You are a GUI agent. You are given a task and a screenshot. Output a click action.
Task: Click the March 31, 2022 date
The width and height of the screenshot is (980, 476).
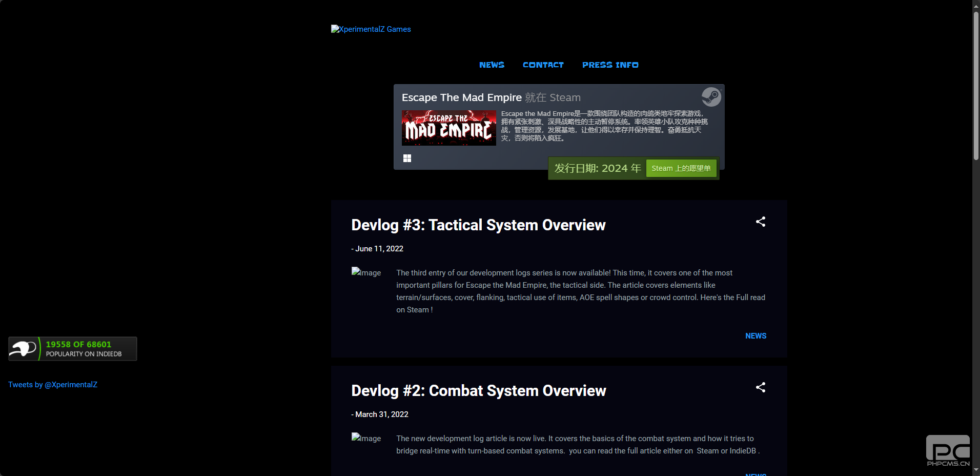(382, 414)
